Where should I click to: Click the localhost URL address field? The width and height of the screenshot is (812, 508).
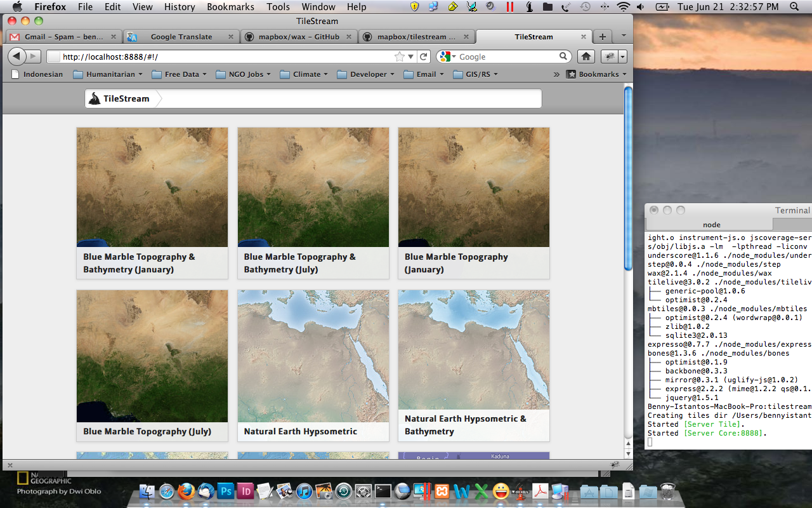(x=222, y=57)
